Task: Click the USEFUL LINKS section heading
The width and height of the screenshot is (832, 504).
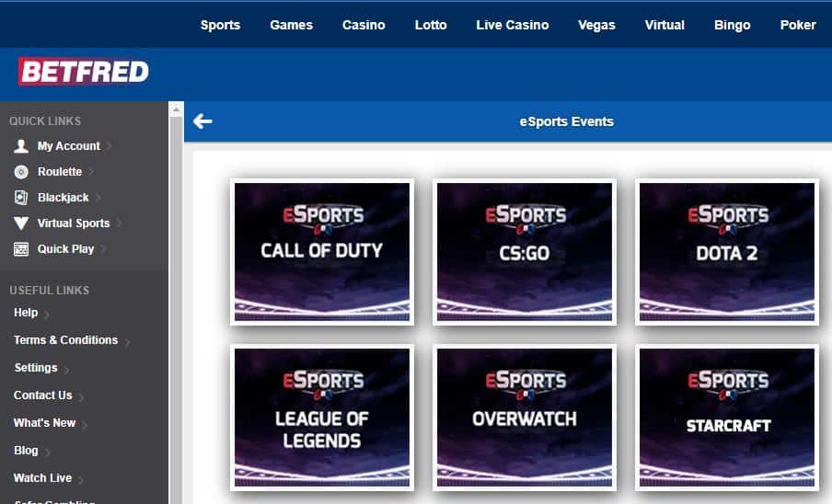Action: [x=50, y=290]
